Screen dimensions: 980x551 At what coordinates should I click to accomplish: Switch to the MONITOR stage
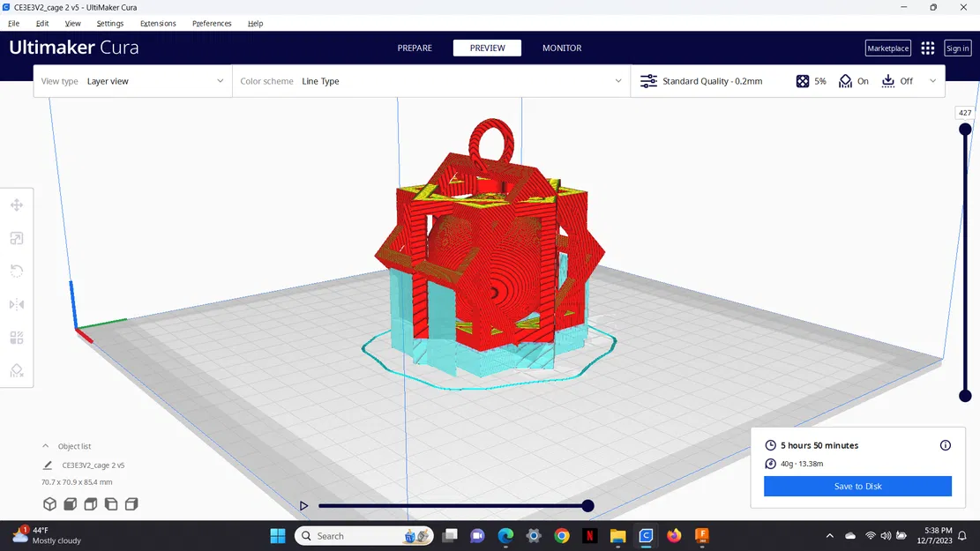pos(562,48)
